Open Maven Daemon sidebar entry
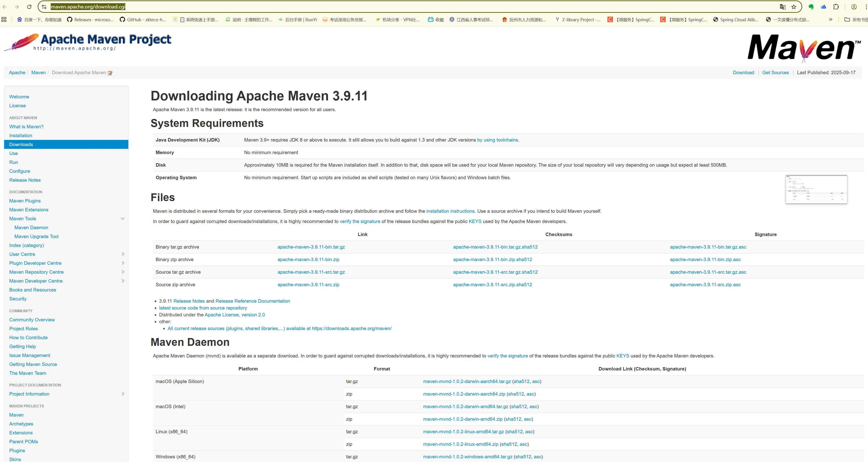 coord(31,228)
